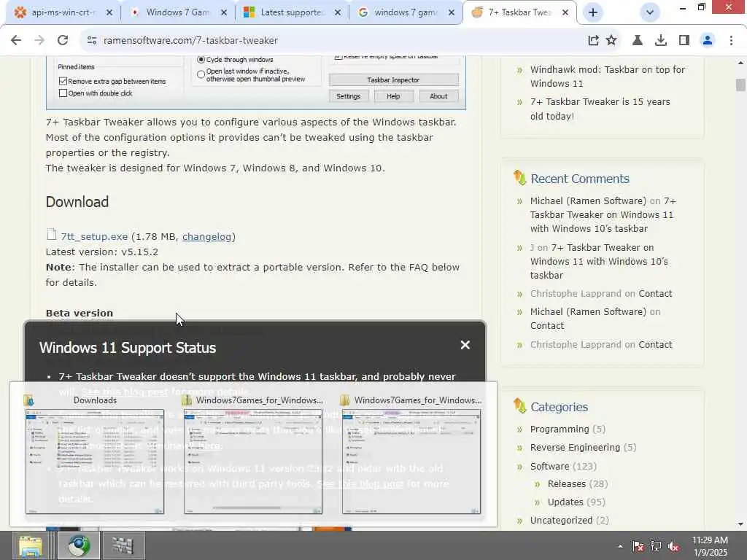Click the scrollbar down arrow

[x=740, y=524]
